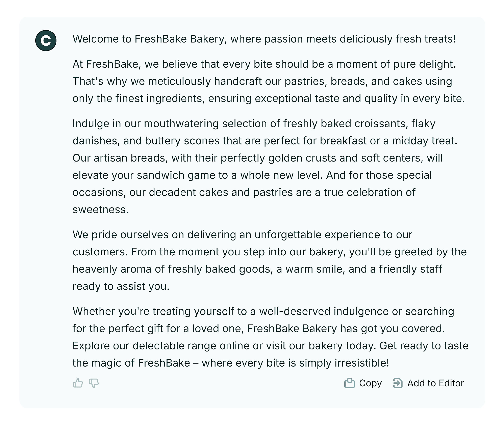
Task: Click the opening line starting with 'Welcome to FreshBake'
Action: tap(264, 39)
